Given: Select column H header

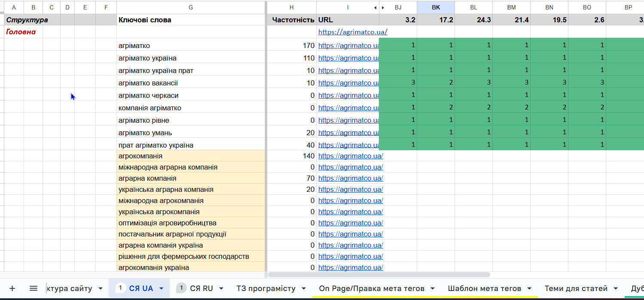Looking at the screenshot, I should click(x=292, y=7).
